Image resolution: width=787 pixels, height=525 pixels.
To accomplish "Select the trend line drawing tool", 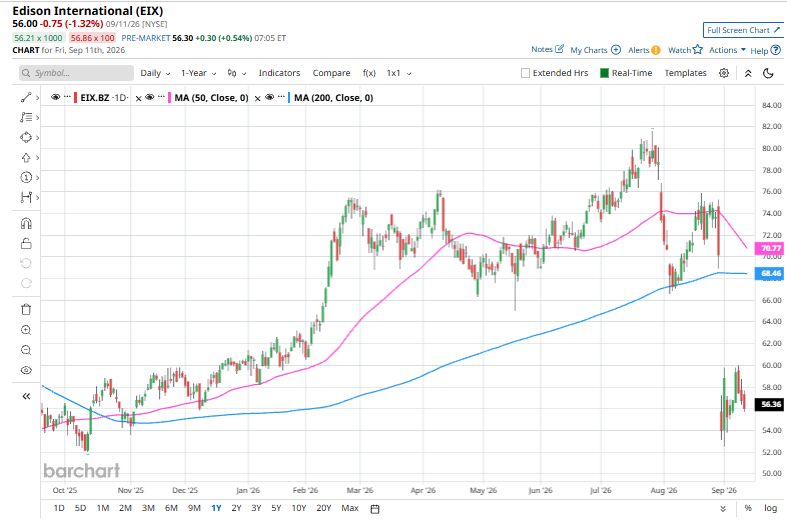I will (26, 97).
